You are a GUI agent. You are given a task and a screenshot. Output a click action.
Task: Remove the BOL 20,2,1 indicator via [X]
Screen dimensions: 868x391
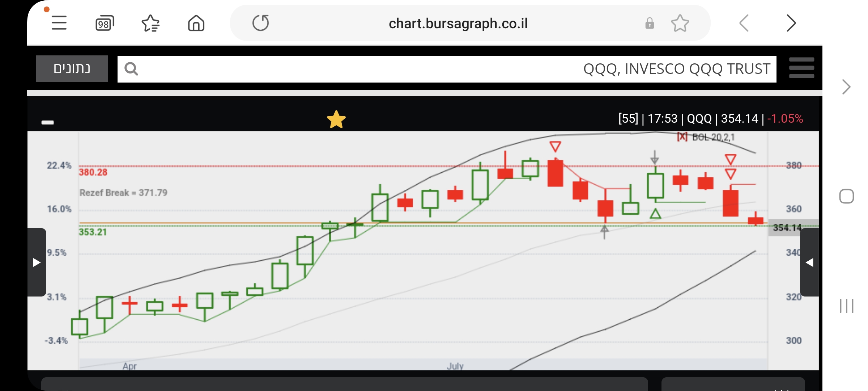[x=682, y=137]
